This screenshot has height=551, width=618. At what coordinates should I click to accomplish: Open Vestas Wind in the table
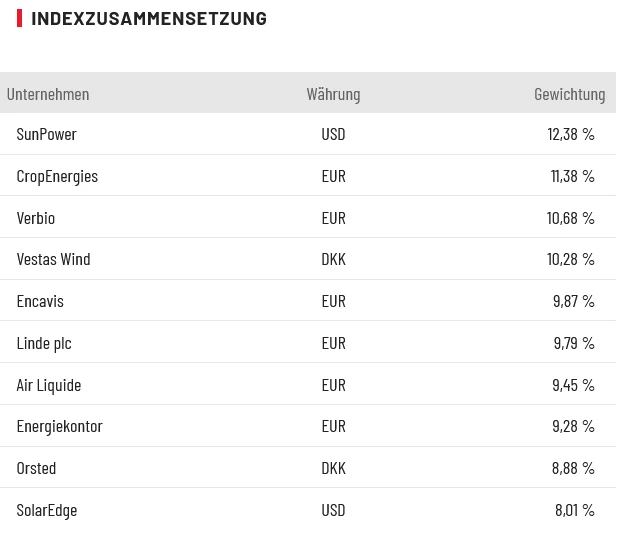(x=53, y=259)
